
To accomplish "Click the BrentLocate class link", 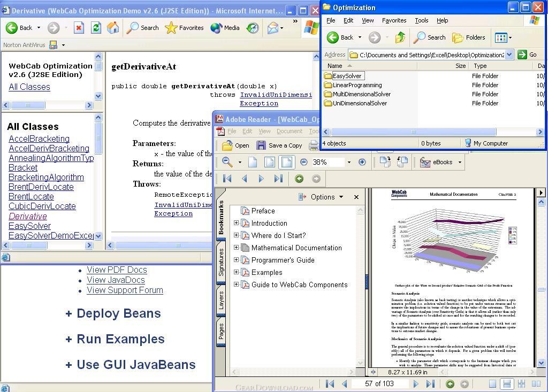I will [x=31, y=196].
